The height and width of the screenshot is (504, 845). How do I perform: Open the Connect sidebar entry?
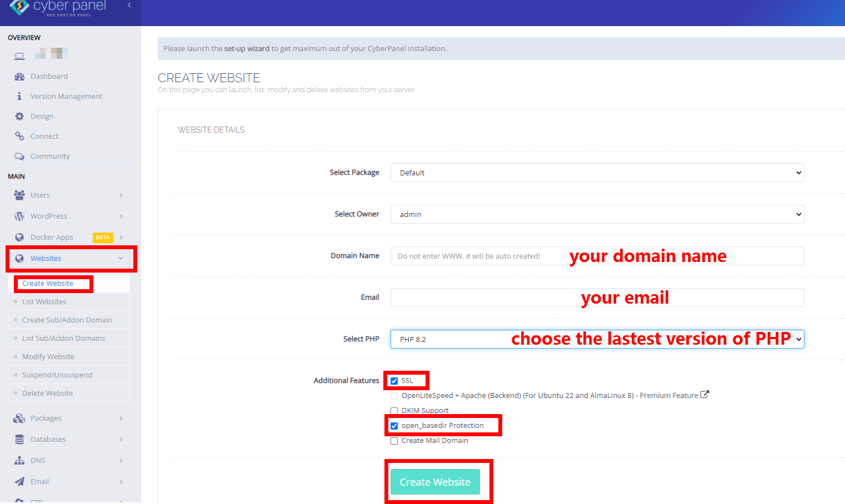[44, 137]
